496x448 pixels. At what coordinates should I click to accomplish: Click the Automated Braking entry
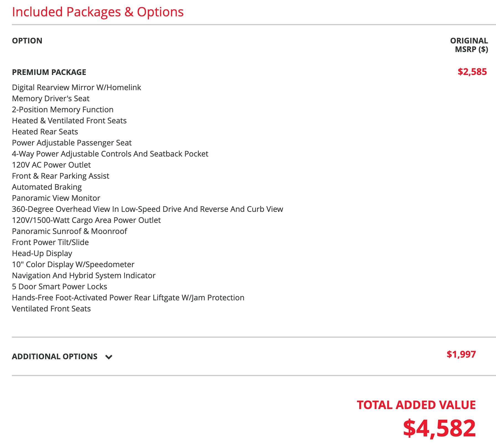coord(47,187)
